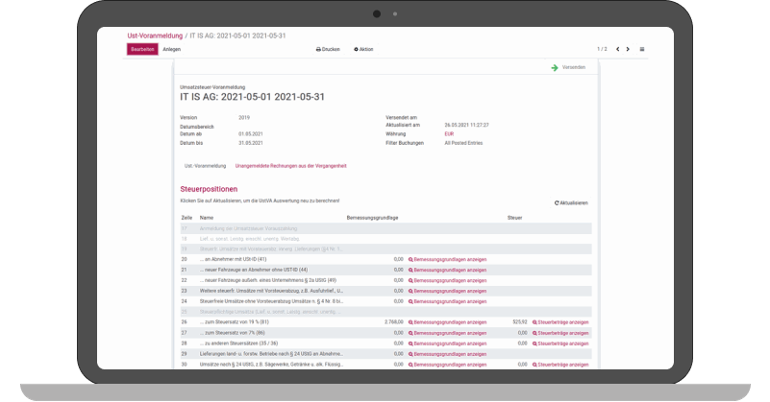Switch to the Ust.-Voranmeldung tab
This screenshot has width=770, height=402.
point(204,165)
